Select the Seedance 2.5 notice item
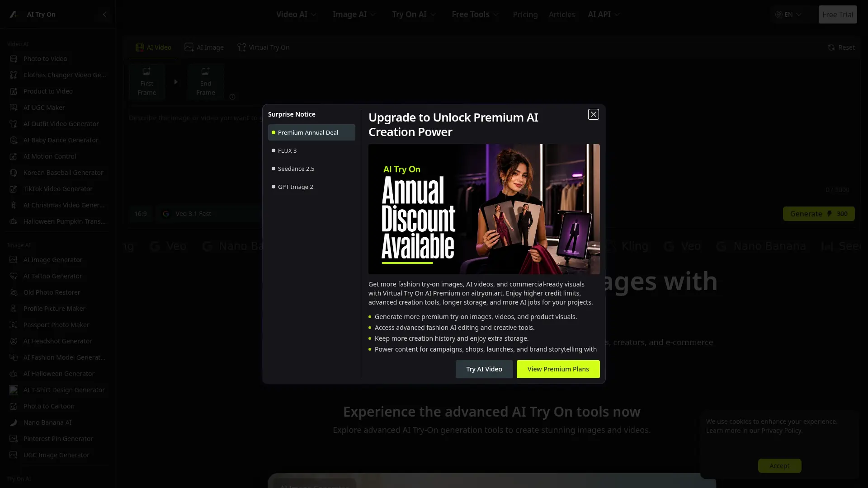 coord(311,169)
